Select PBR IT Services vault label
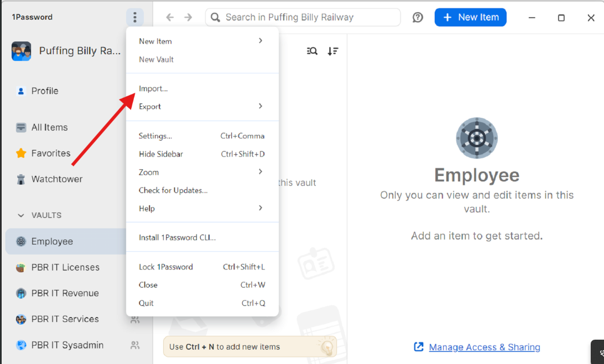604x364 pixels. tap(65, 319)
